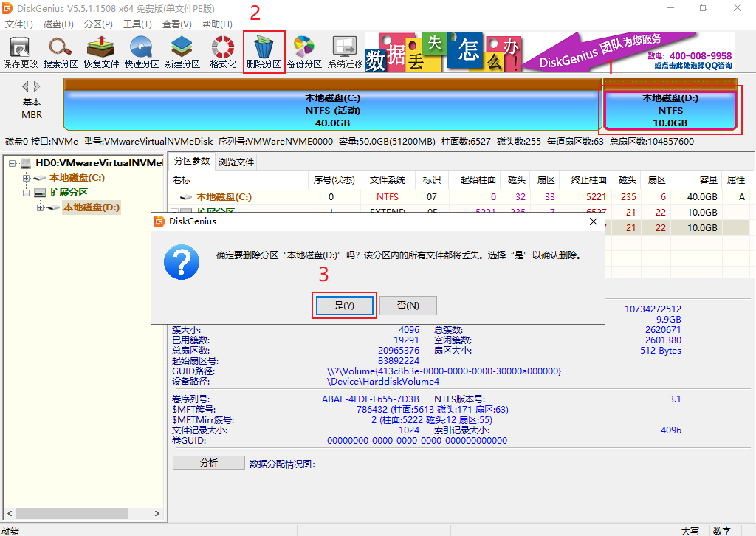Screen dimensions: 756x536
Task: Click the GUID路径 volume path value
Action: 444,371
